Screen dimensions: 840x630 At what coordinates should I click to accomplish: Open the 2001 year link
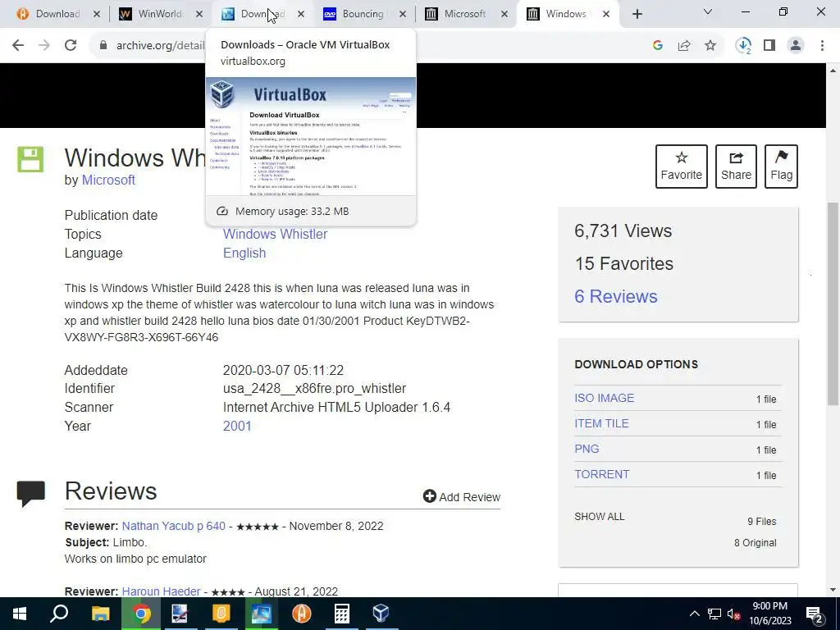(x=237, y=426)
